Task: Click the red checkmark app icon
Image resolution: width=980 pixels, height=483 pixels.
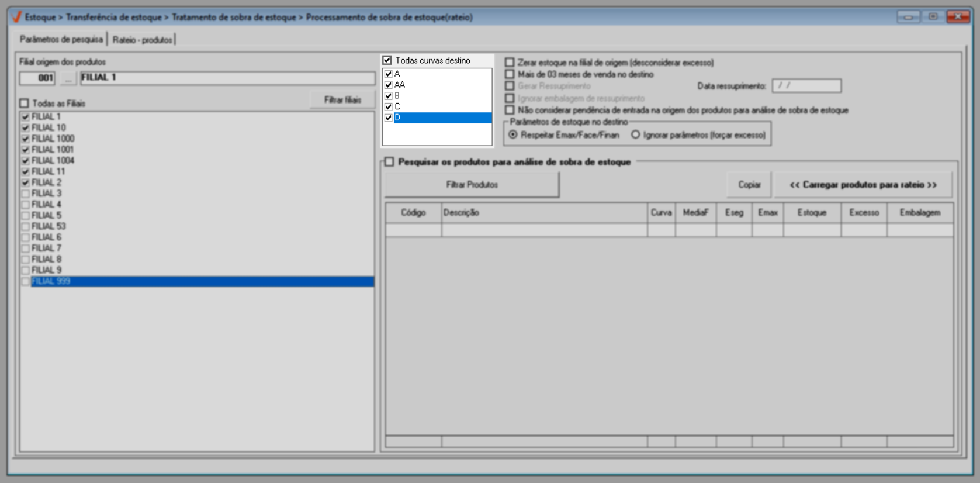Action: [x=16, y=17]
